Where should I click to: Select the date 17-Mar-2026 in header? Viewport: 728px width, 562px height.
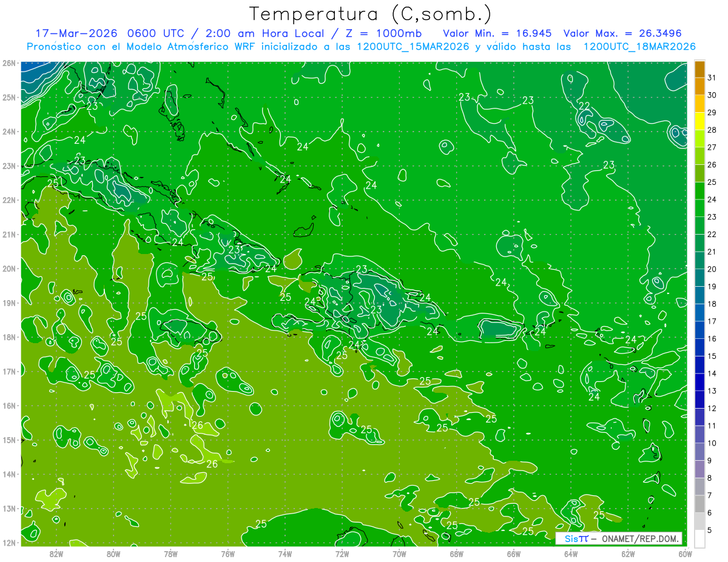tap(76, 33)
